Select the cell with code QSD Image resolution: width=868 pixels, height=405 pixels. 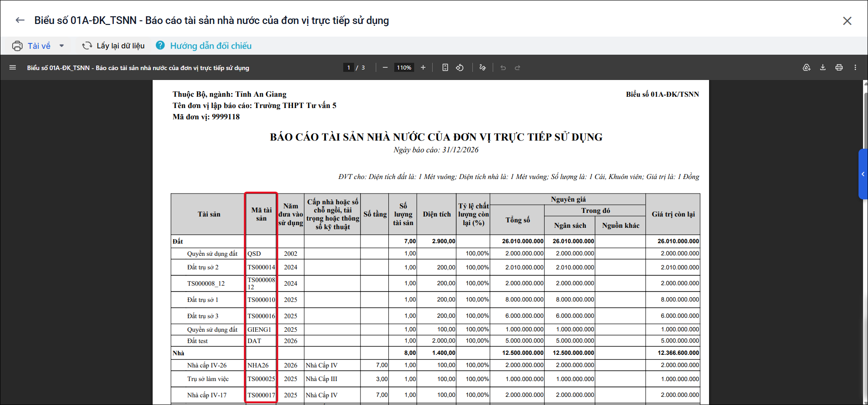(261, 254)
